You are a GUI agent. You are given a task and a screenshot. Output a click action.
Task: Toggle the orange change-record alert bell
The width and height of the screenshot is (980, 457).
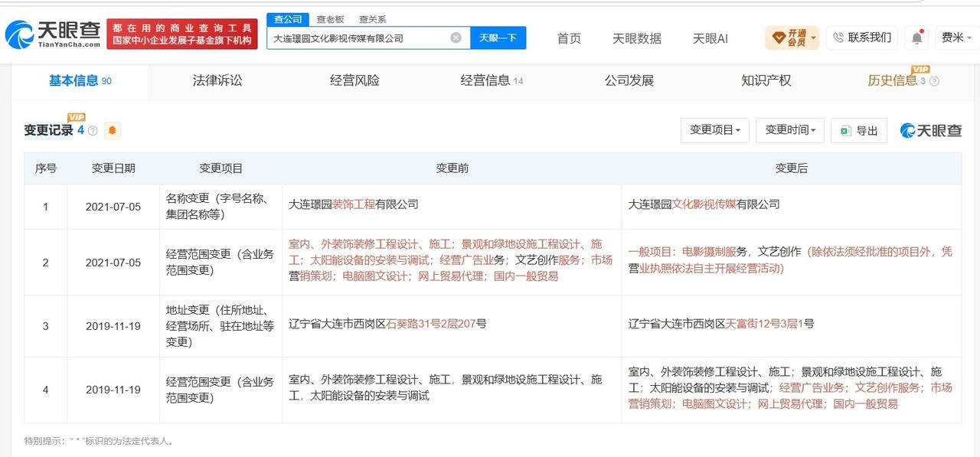click(x=113, y=130)
